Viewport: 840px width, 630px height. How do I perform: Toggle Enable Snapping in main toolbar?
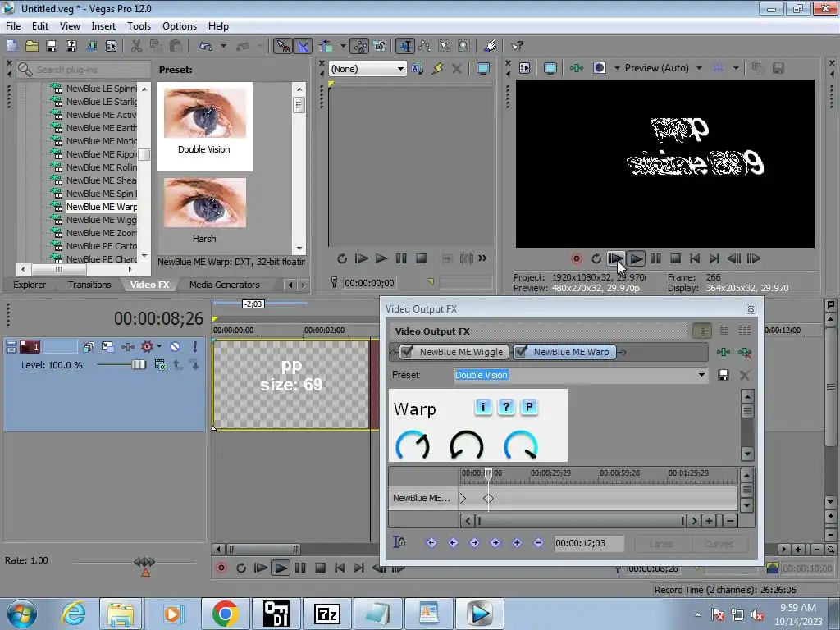(283, 47)
